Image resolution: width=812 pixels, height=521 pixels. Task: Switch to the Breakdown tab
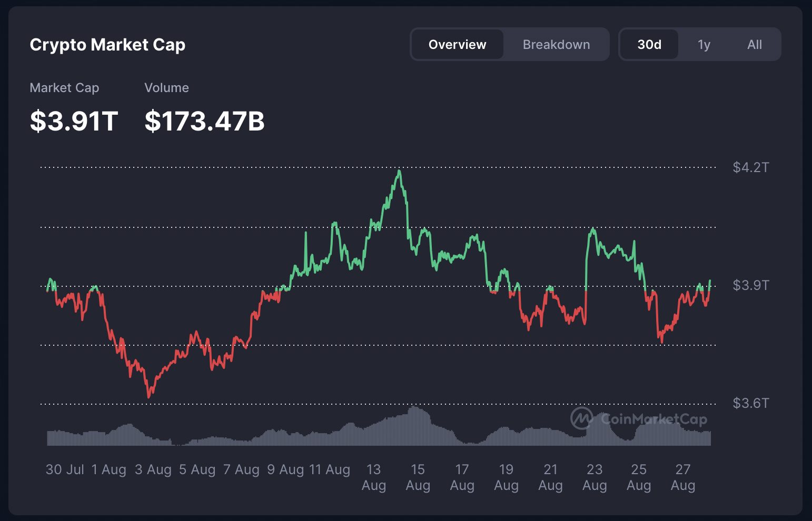556,45
